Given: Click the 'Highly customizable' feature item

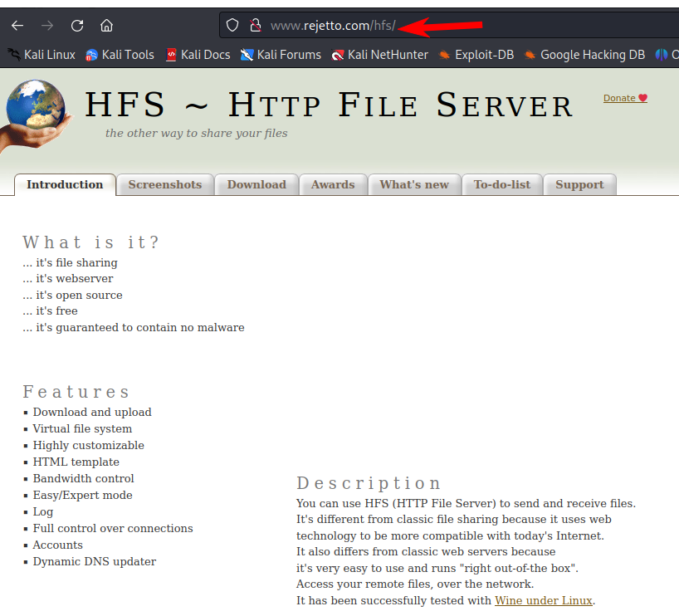Looking at the screenshot, I should point(88,445).
